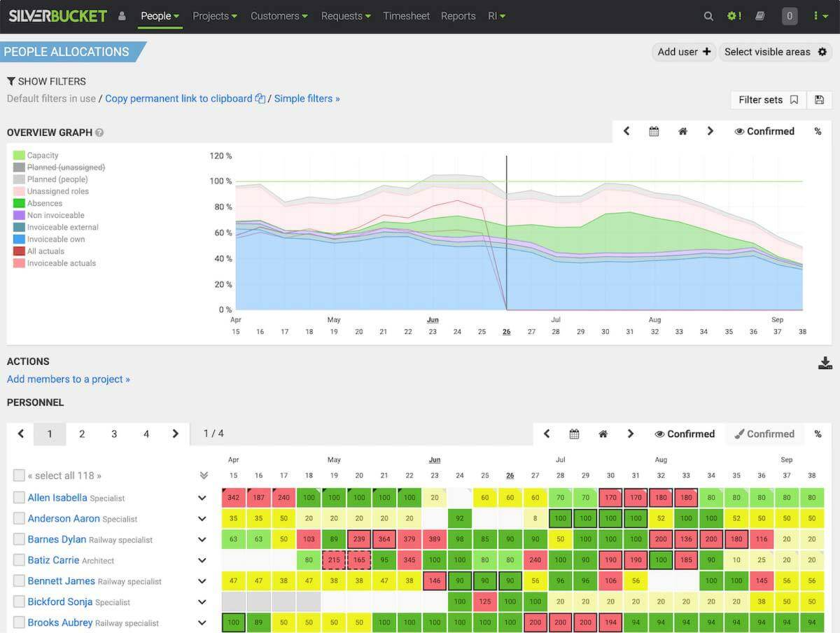840x633 pixels.
Task: Reset overview graph with the home icon
Action: (x=682, y=131)
